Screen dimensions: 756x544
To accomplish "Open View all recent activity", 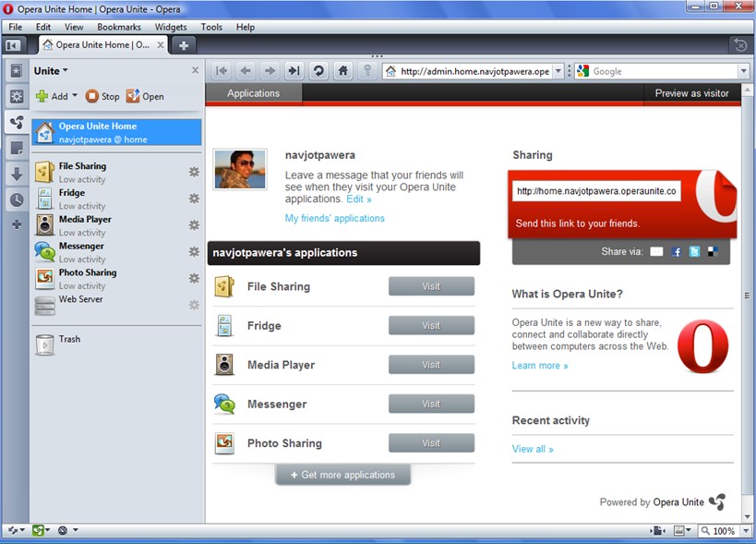I will click(x=533, y=449).
